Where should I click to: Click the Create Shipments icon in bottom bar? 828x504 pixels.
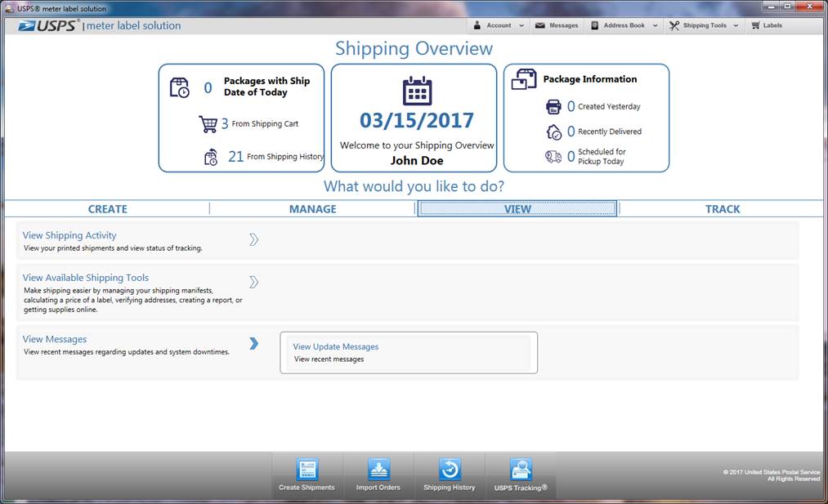[x=307, y=469]
